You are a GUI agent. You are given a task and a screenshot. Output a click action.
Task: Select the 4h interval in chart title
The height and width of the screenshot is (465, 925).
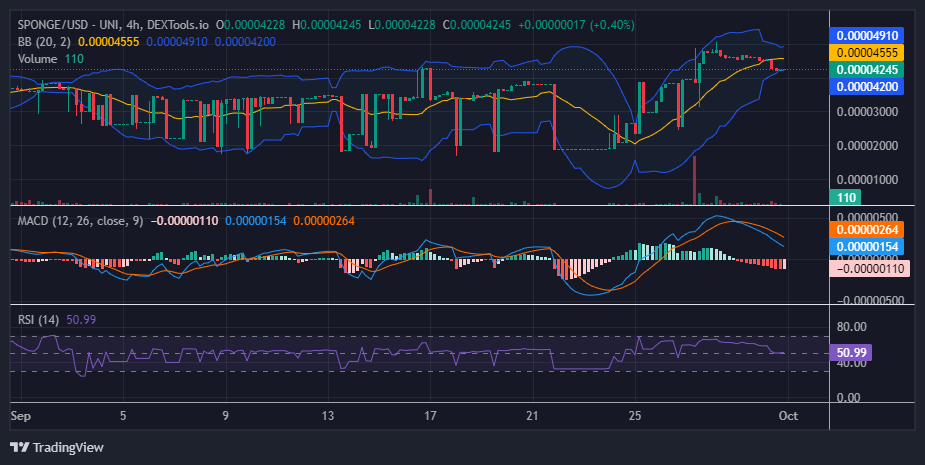[132, 25]
